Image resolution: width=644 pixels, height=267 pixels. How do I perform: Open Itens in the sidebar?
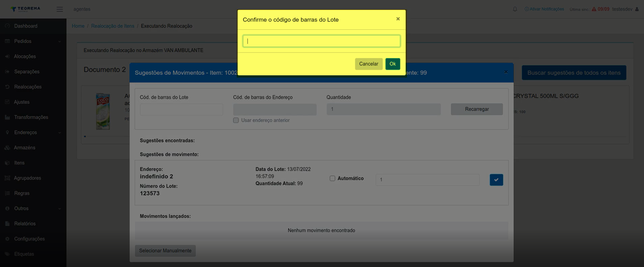(19, 163)
